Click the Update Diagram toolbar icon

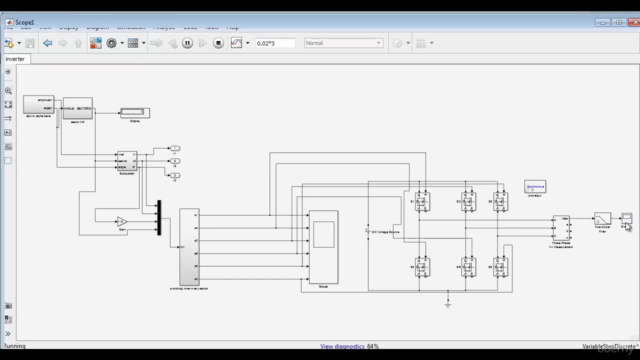tap(156, 43)
